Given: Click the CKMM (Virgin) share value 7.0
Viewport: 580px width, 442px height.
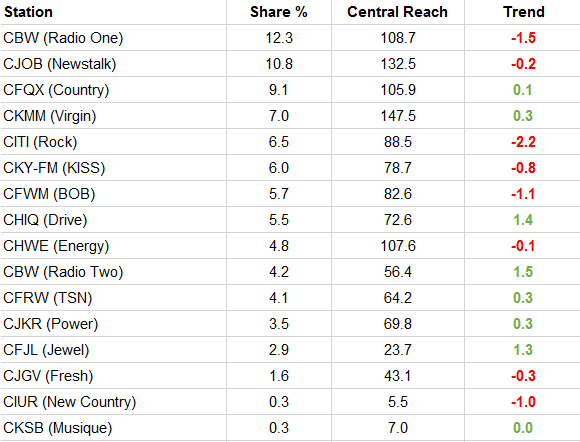Looking at the screenshot, I should pos(279,116).
